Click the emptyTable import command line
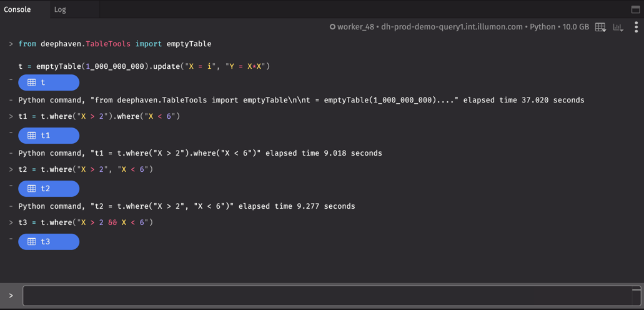Viewport: 644px width, 310px height. (114, 44)
